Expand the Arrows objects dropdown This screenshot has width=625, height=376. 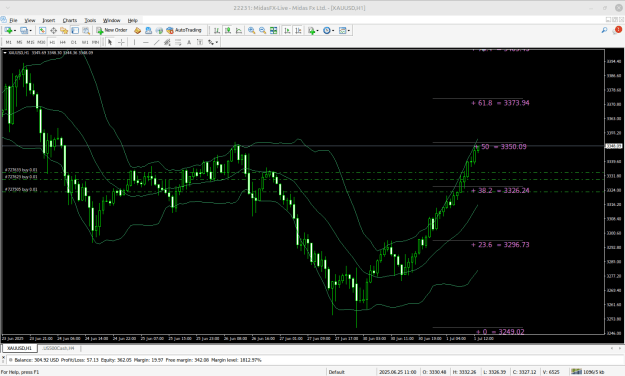[x=217, y=42]
